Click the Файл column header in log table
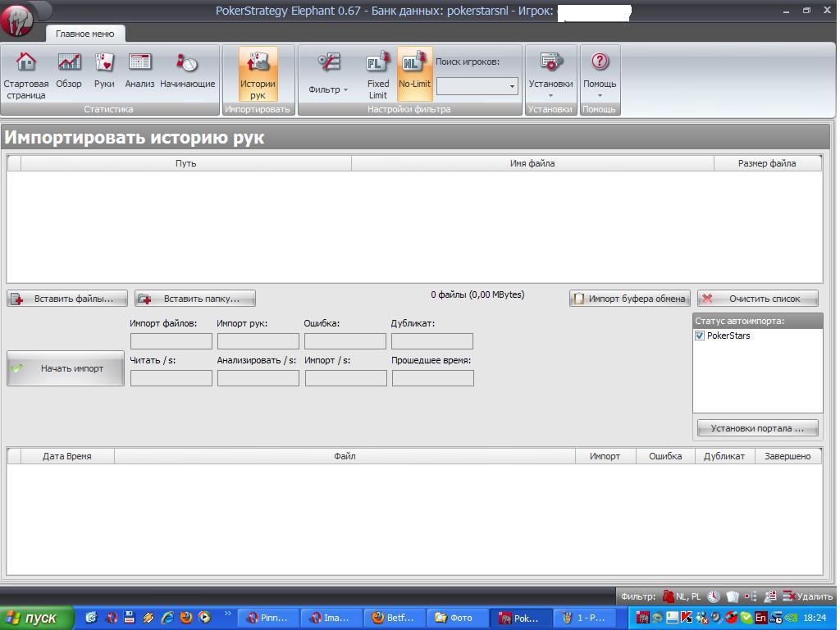840x630 pixels. pyautogui.click(x=345, y=456)
